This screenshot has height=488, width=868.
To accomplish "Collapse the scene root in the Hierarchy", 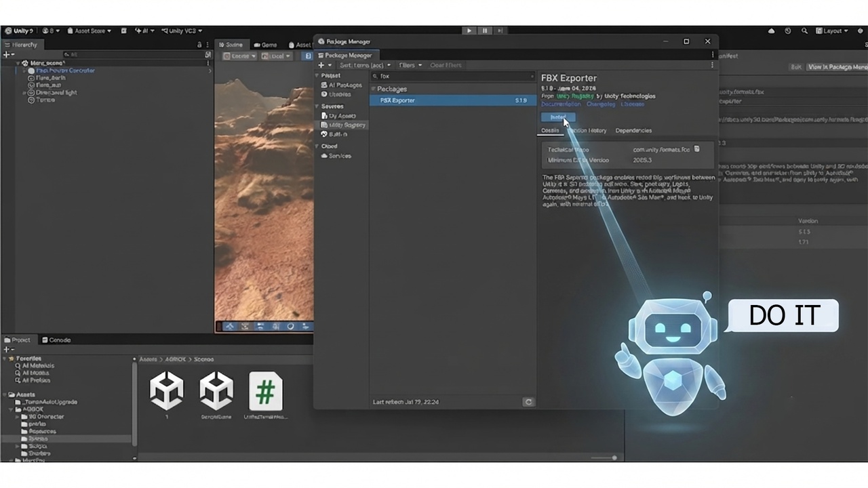I will click(18, 62).
